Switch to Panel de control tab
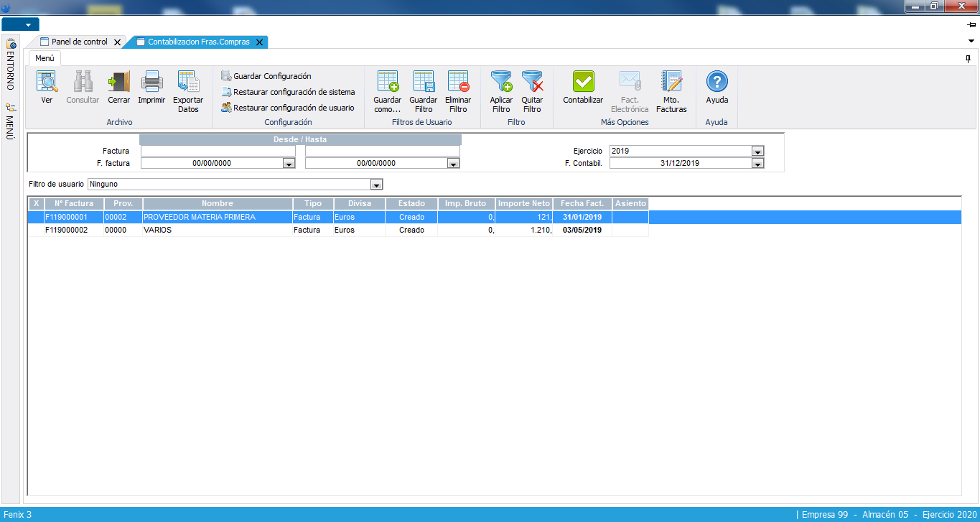Viewport: 980px width, 522px height. pos(79,42)
